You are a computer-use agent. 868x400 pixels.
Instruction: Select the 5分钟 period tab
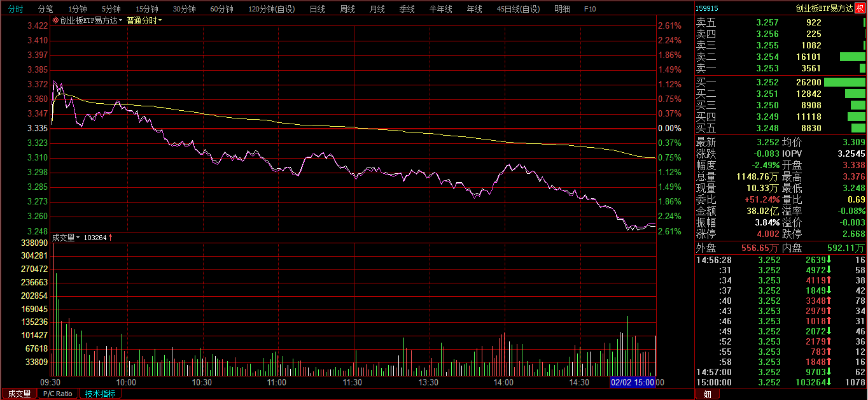[111, 9]
